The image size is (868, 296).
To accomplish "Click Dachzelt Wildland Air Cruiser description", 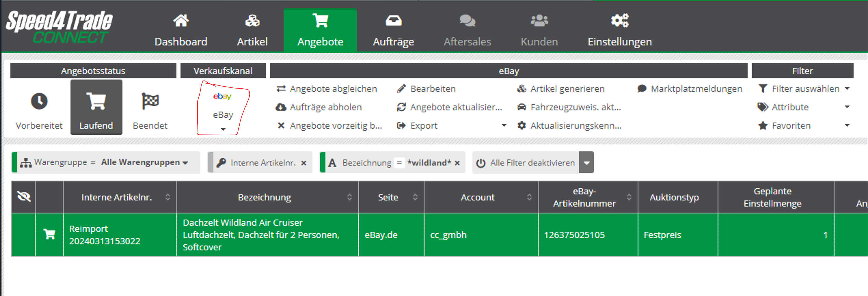I will coord(267,235).
